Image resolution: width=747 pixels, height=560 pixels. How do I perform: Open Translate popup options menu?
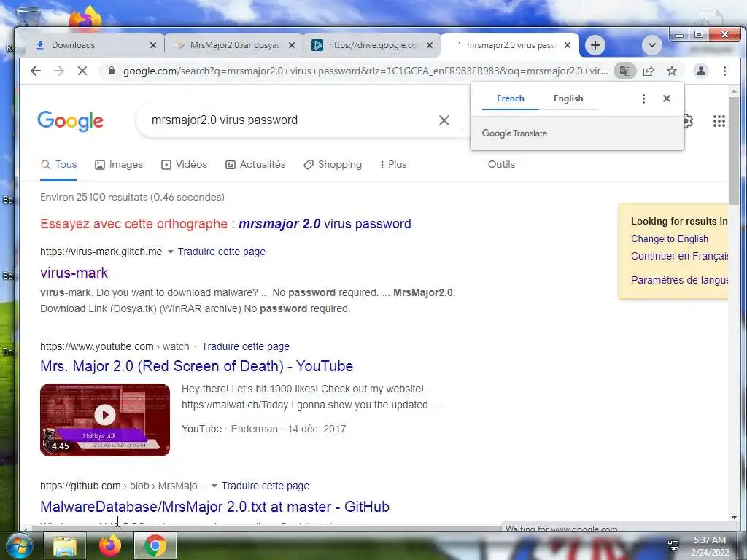coord(643,98)
